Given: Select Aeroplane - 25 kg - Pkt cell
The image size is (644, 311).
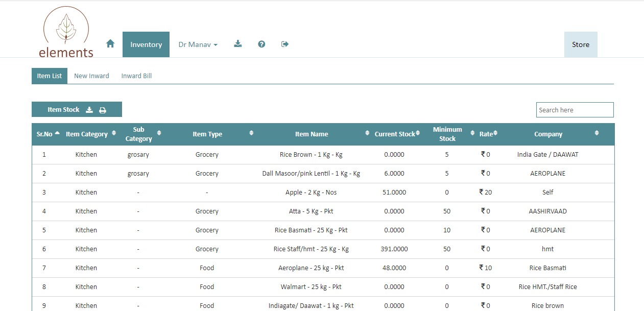Looking at the screenshot, I should tap(311, 268).
